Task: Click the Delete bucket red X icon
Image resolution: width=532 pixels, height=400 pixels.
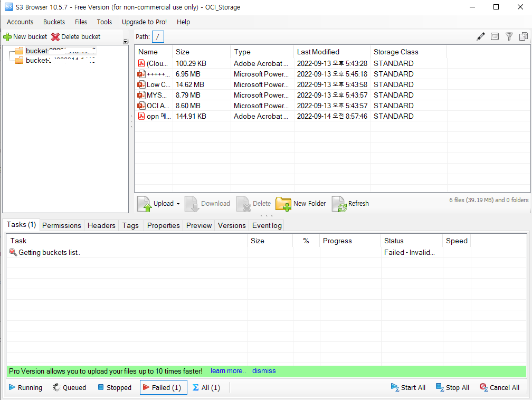Action: [x=55, y=36]
